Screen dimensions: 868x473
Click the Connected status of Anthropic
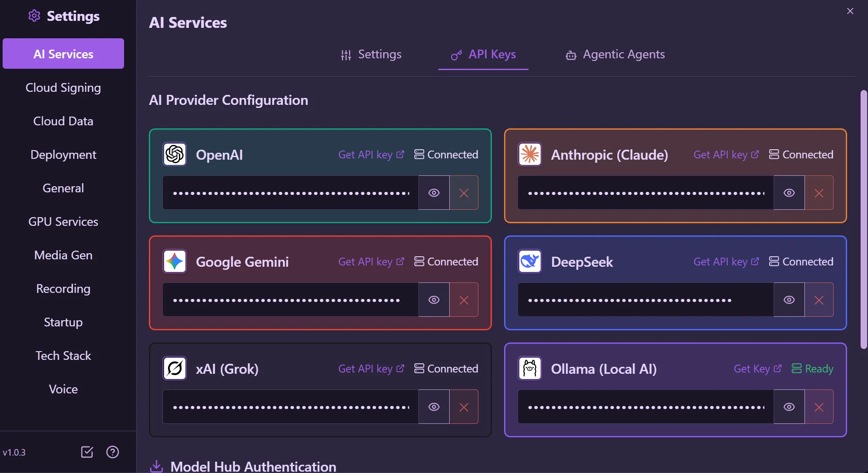(x=801, y=154)
